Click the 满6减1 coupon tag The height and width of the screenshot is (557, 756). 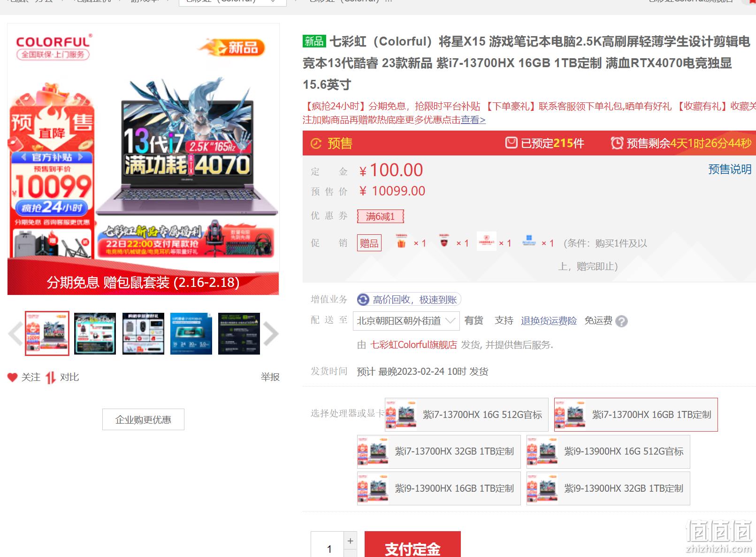pos(380,217)
